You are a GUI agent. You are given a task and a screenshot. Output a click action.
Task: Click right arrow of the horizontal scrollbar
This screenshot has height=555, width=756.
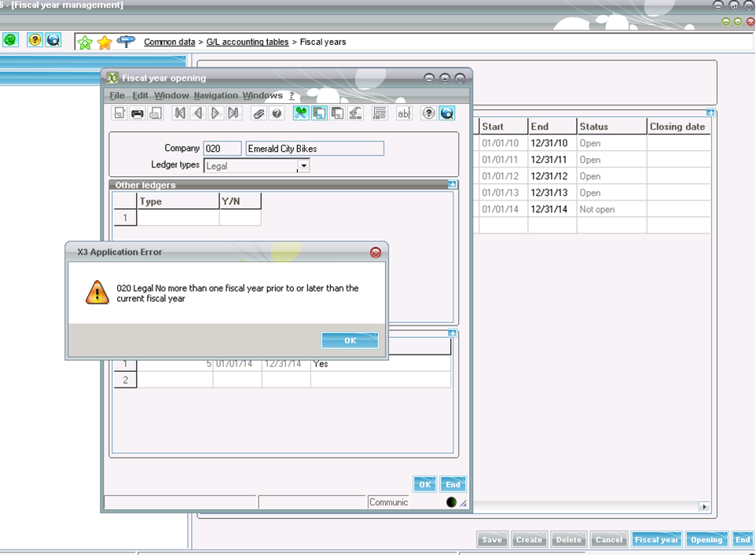click(x=703, y=507)
